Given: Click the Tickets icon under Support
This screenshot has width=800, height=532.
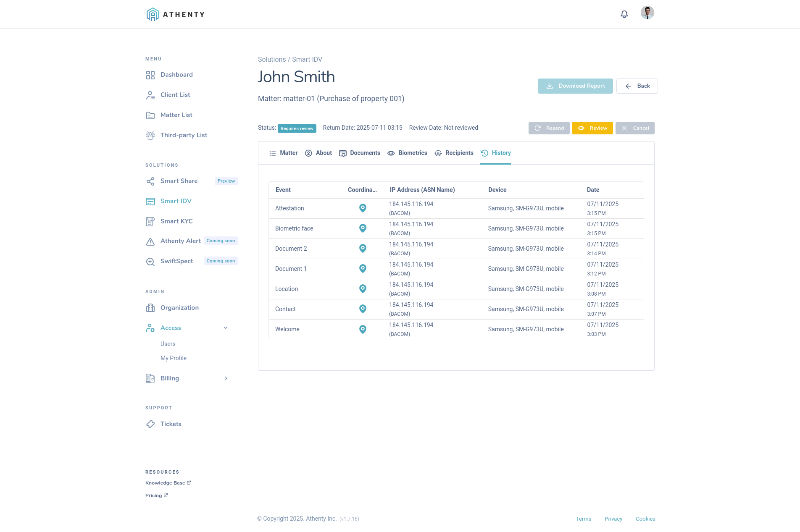Looking at the screenshot, I should coord(150,424).
